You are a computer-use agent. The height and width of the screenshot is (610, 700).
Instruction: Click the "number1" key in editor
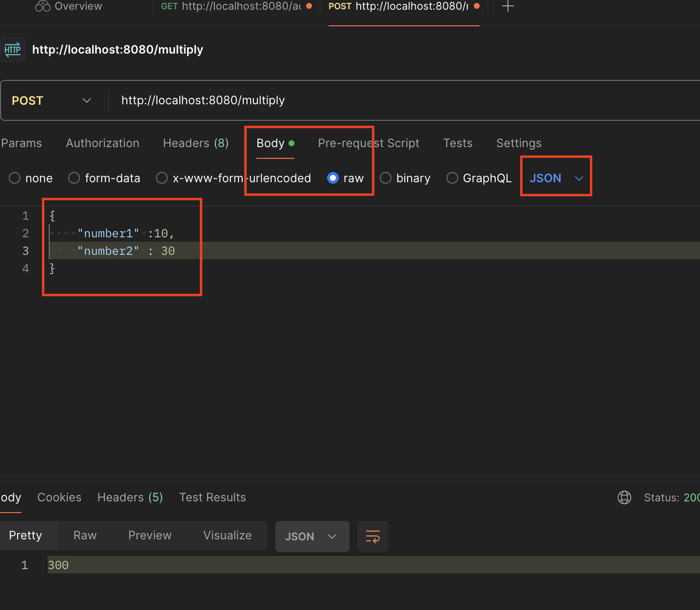click(x=108, y=233)
